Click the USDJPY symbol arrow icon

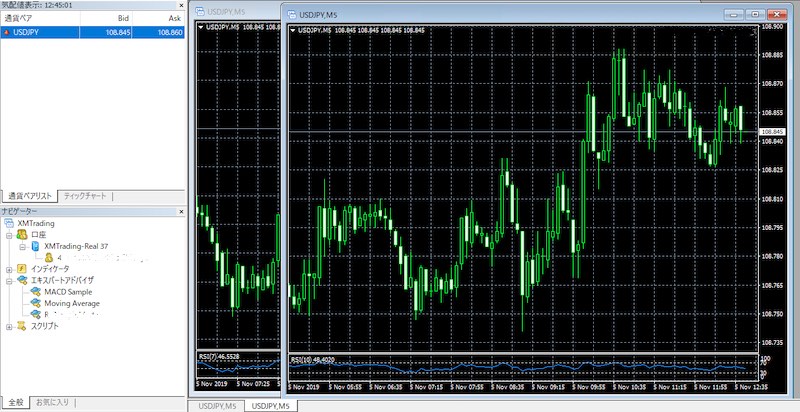coord(7,32)
